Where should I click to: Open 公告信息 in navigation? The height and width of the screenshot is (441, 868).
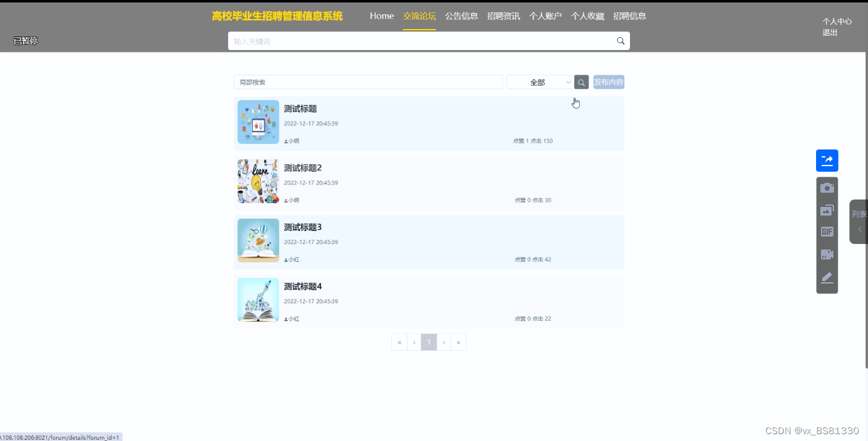point(461,16)
